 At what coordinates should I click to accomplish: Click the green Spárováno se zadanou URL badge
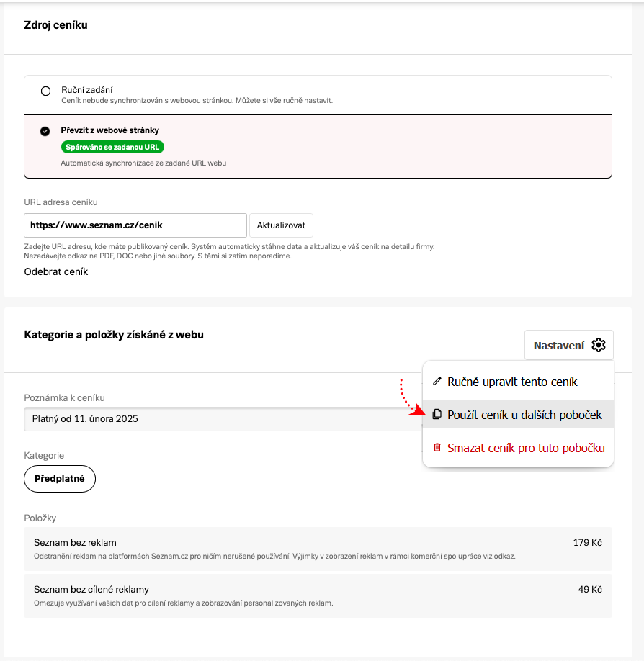point(112,147)
